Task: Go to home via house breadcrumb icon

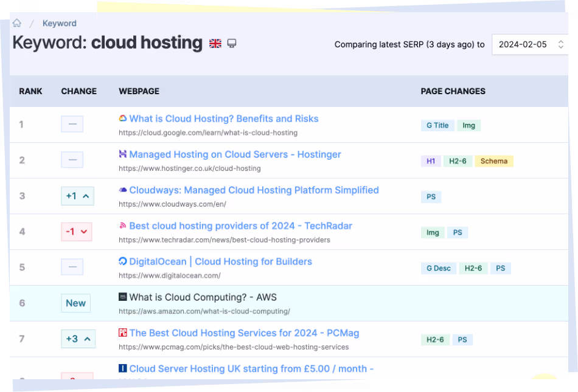Action: click(x=16, y=23)
